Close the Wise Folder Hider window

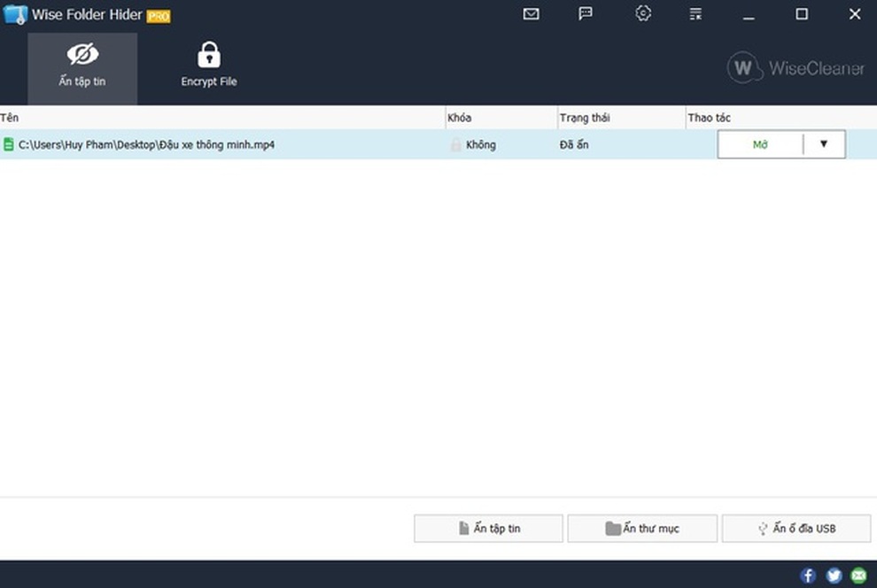coord(855,14)
